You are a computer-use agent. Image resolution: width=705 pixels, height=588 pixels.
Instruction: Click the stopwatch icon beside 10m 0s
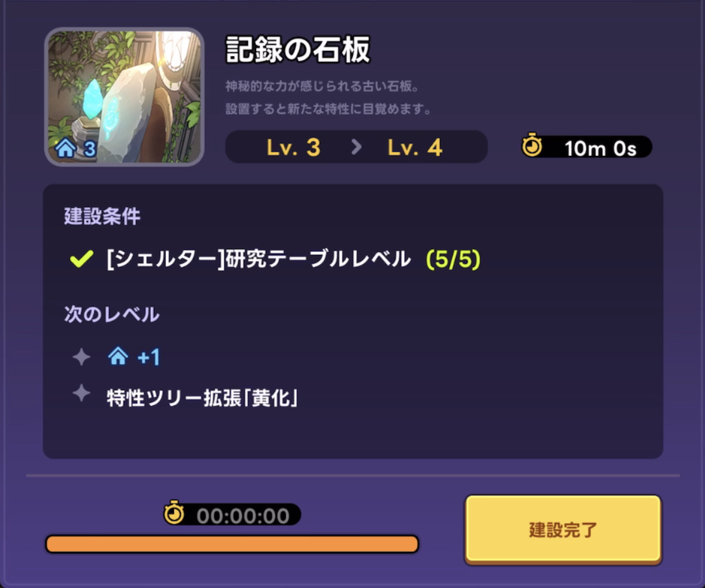[532, 146]
